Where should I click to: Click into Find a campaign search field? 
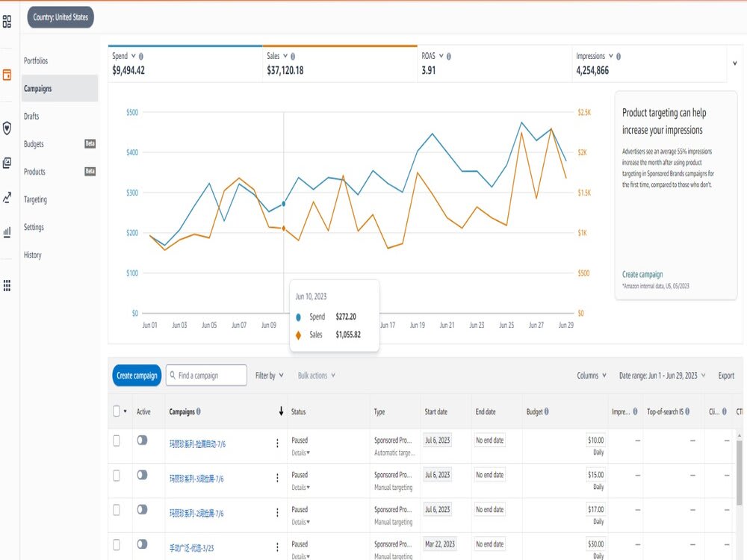pos(206,376)
